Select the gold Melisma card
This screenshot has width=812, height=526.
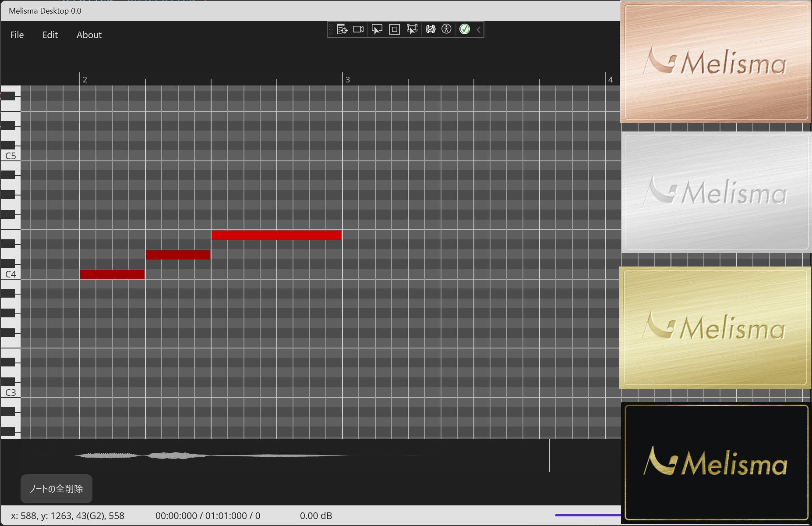click(x=716, y=328)
